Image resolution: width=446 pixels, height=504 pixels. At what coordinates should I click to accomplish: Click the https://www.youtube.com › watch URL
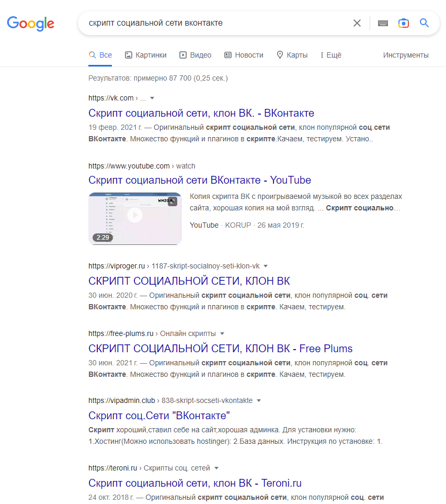click(142, 166)
